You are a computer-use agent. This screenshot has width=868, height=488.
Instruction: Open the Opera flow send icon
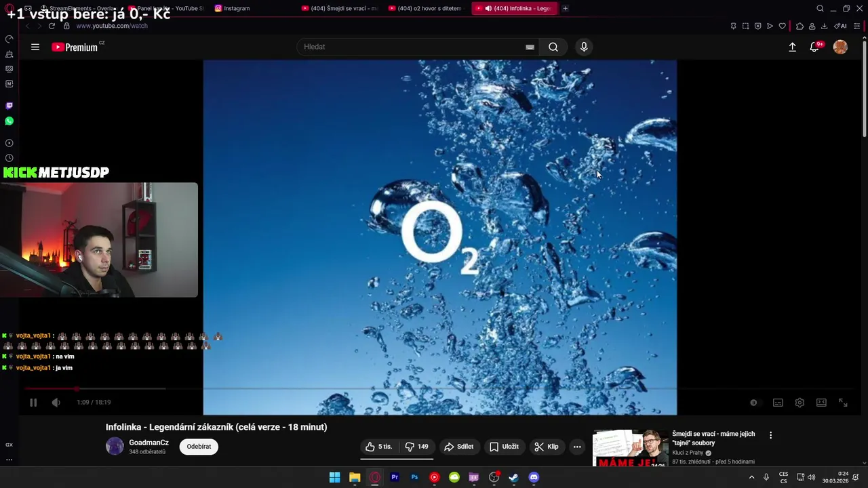[770, 26]
